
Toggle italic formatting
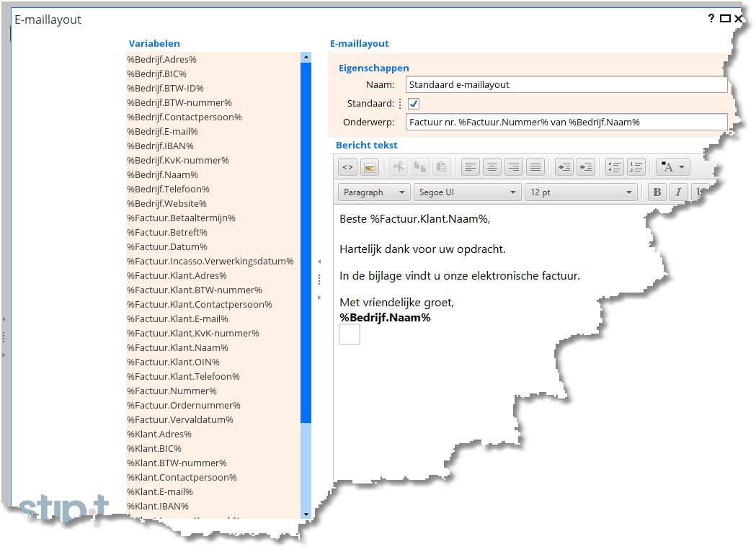point(678,192)
